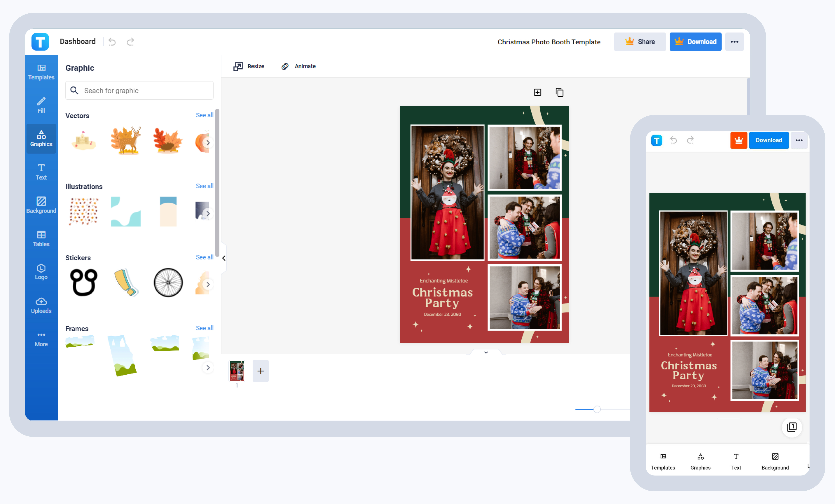Screen dimensions: 835x504
Task: Open the More sidebar menu
Action: (41, 338)
